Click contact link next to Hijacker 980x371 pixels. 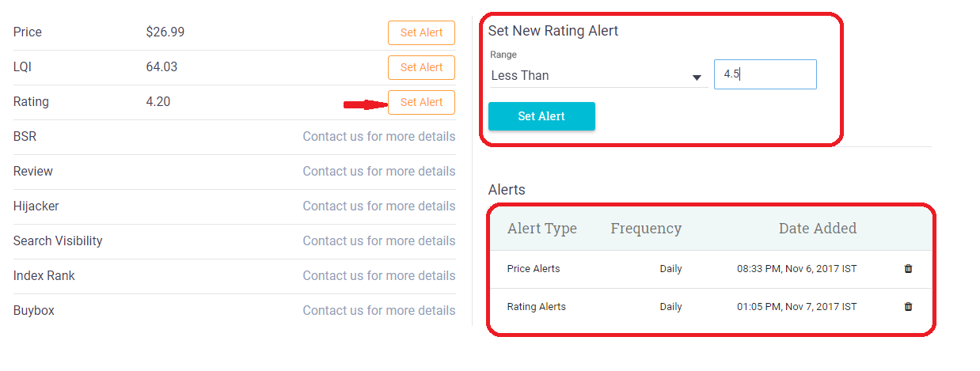coord(379,206)
